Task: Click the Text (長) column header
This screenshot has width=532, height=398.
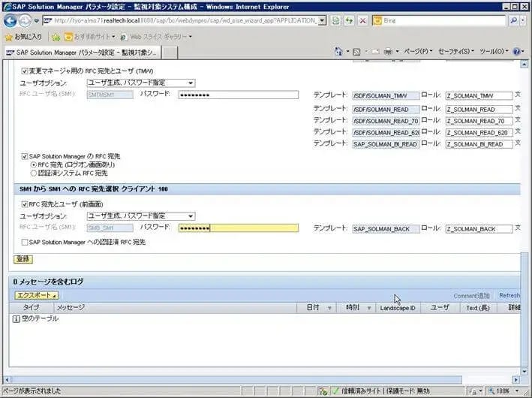Action: pyautogui.click(x=478, y=308)
